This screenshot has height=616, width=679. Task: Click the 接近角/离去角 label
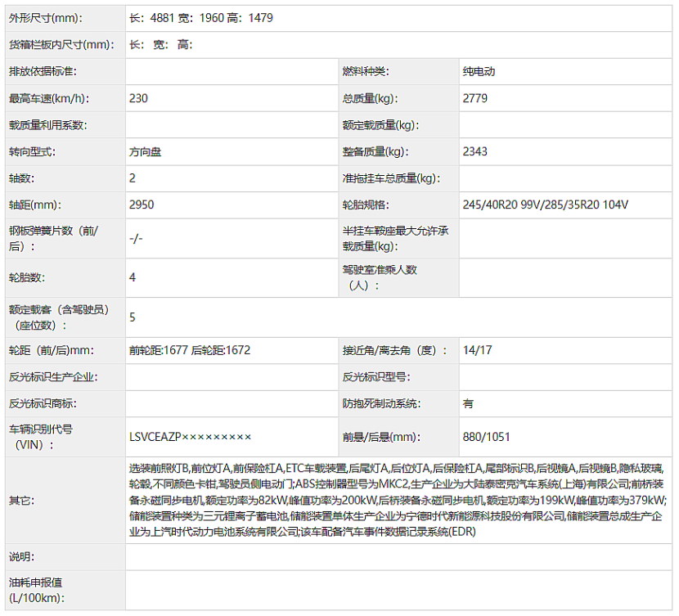(394, 350)
